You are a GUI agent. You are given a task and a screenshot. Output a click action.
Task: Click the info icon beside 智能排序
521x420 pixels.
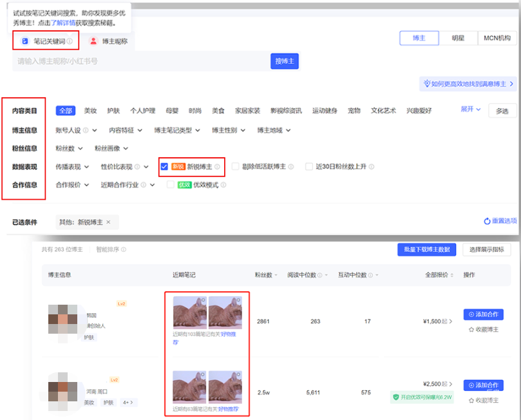click(x=124, y=249)
